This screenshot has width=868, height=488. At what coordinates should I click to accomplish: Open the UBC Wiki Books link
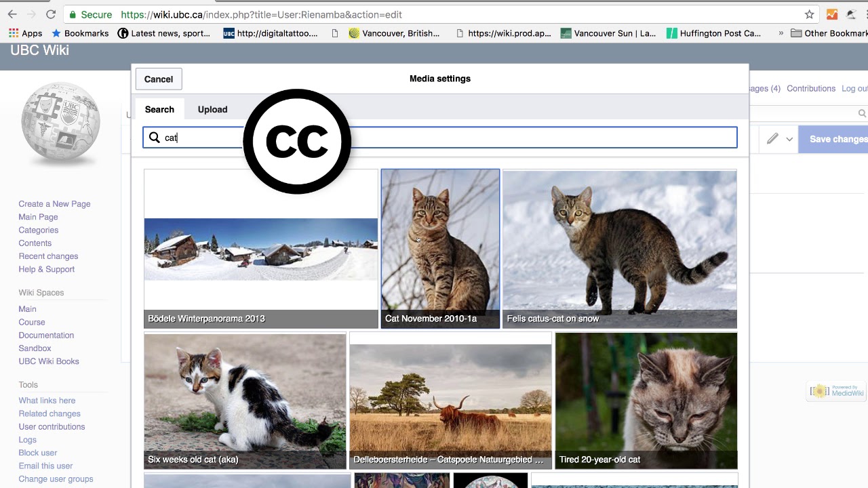49,361
